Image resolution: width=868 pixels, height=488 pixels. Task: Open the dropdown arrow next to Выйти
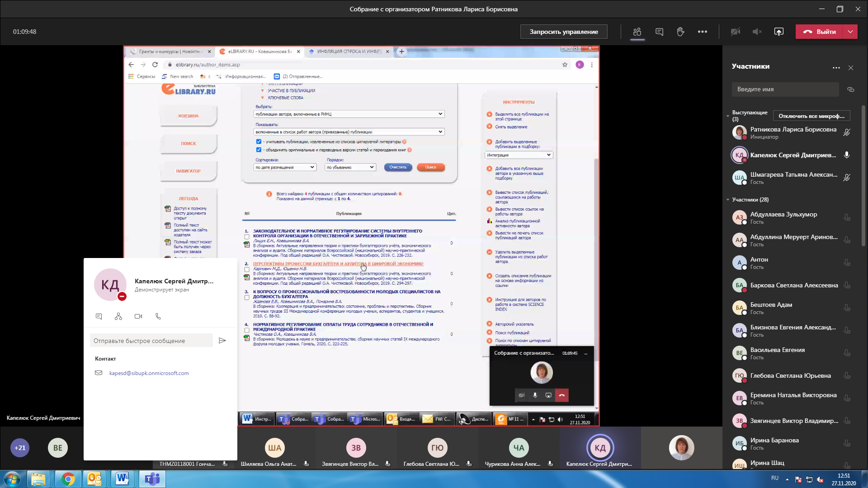851,32
